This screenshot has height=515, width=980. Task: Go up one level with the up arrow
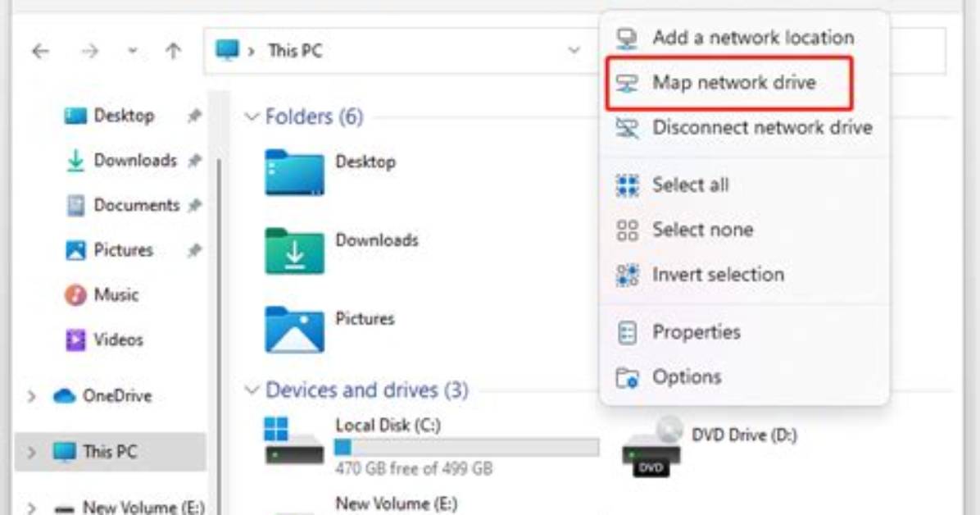pos(173,51)
